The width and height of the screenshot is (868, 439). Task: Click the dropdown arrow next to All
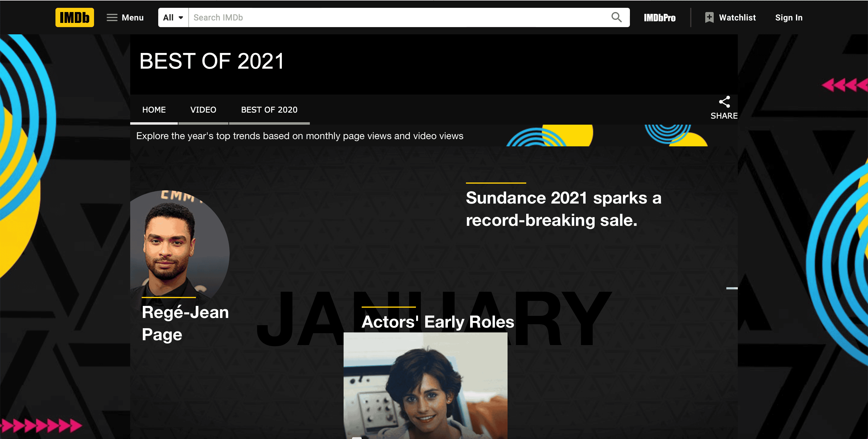click(181, 17)
